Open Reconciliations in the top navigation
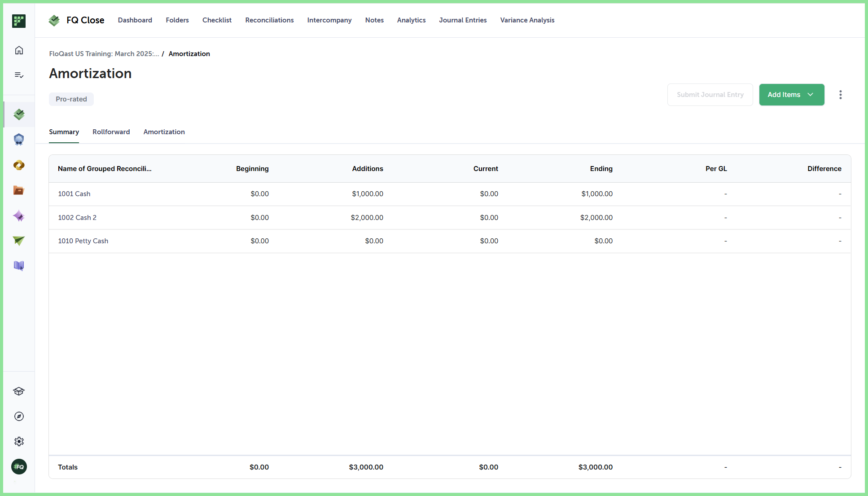This screenshot has height=496, width=868. pyautogui.click(x=269, y=20)
